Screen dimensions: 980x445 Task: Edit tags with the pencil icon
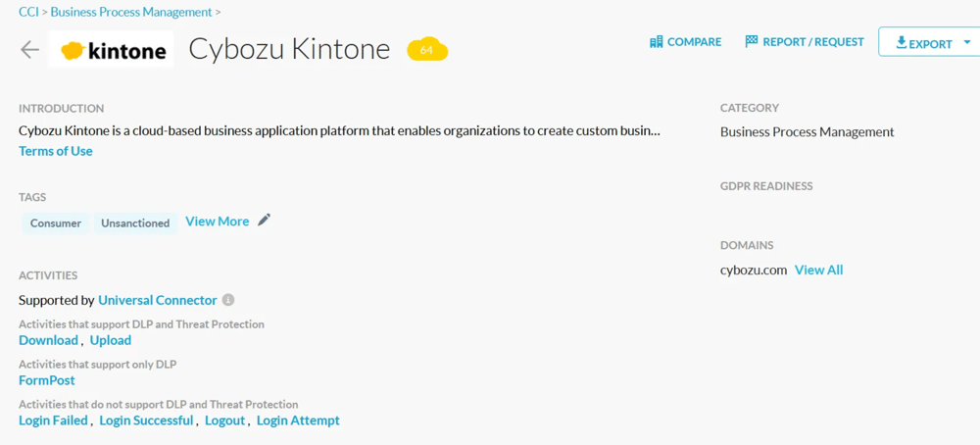click(265, 220)
